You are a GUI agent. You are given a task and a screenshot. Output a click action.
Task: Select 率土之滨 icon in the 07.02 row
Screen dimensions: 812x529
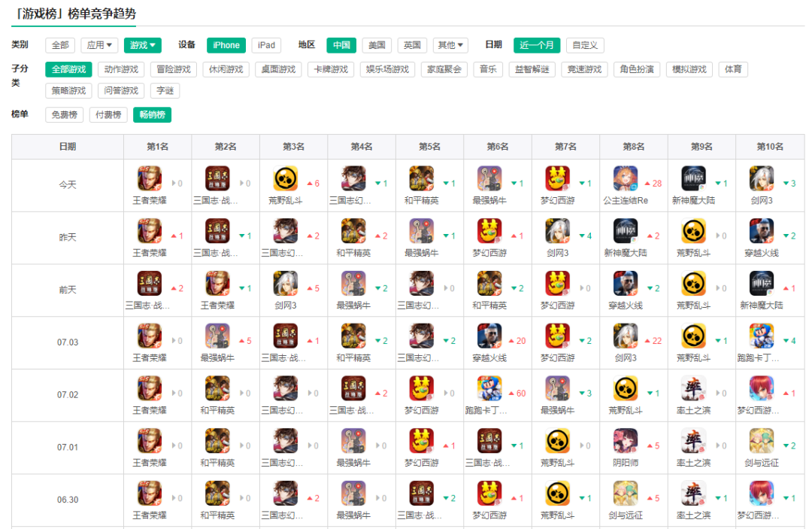click(693, 388)
